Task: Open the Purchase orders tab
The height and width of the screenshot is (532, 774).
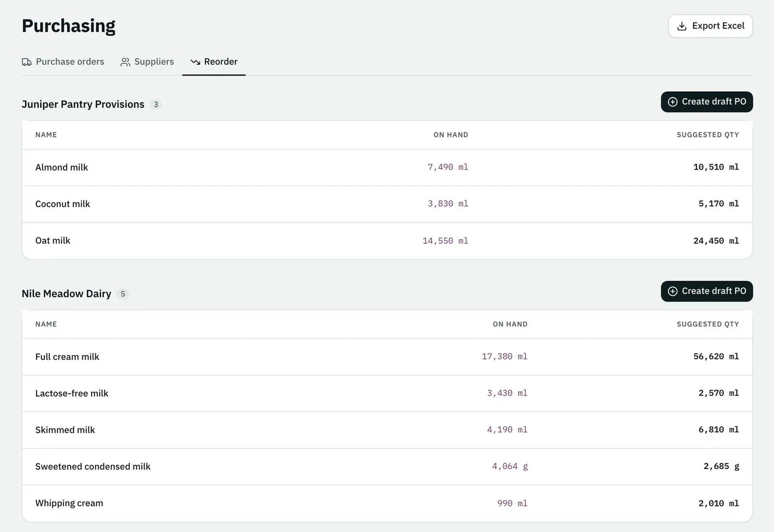Action: pos(63,62)
